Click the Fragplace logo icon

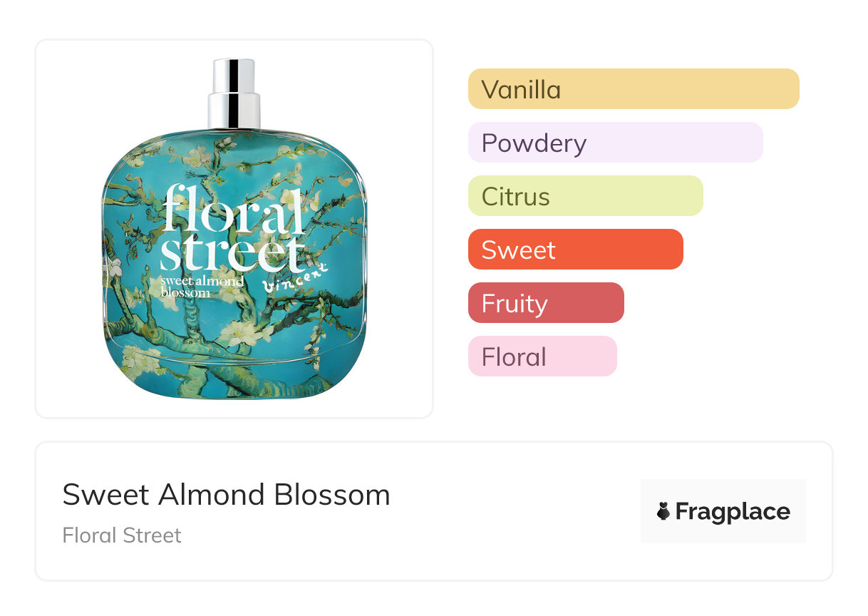(663, 511)
